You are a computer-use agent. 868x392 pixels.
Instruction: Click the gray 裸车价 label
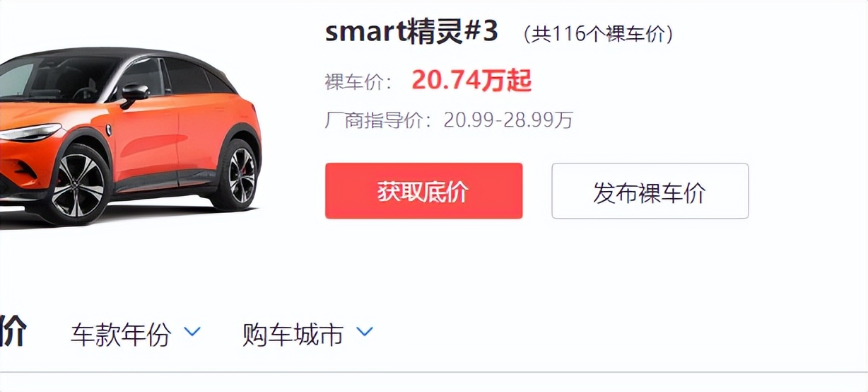(x=359, y=82)
